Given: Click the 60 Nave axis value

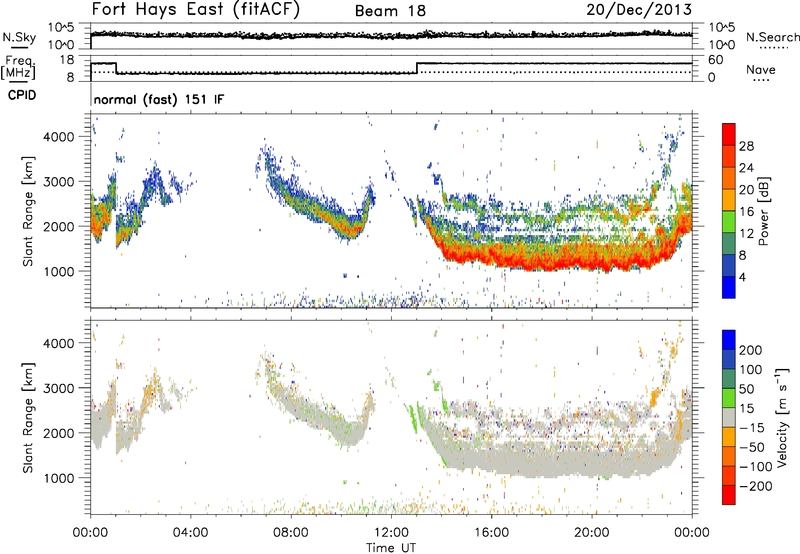Looking at the screenshot, I should [x=716, y=60].
